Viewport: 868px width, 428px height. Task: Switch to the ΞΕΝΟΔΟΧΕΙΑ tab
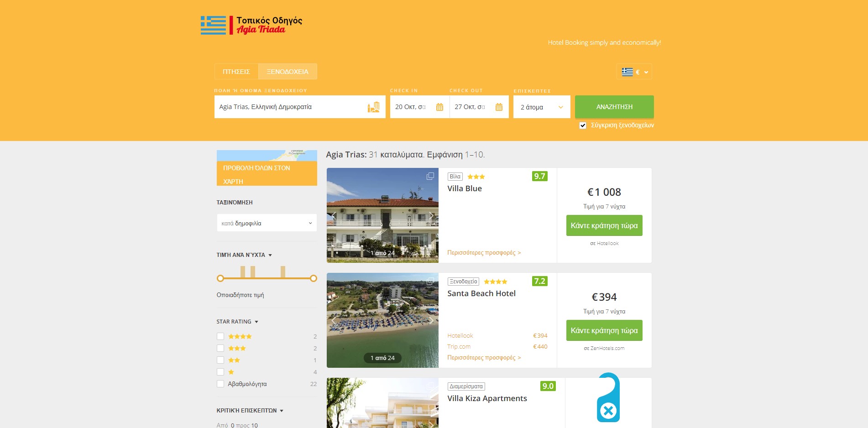click(288, 72)
